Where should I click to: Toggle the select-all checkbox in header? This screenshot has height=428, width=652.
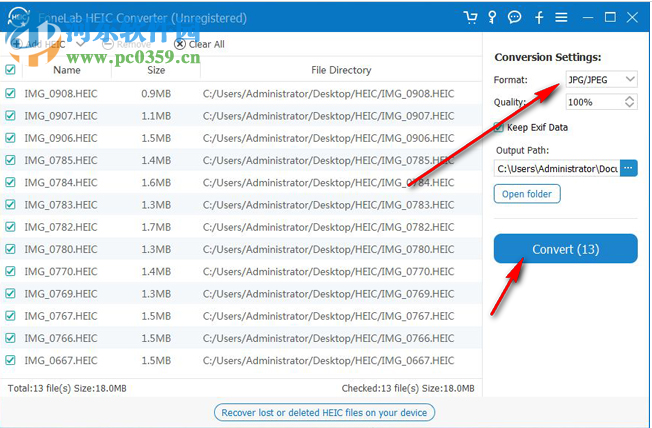coord(10,69)
